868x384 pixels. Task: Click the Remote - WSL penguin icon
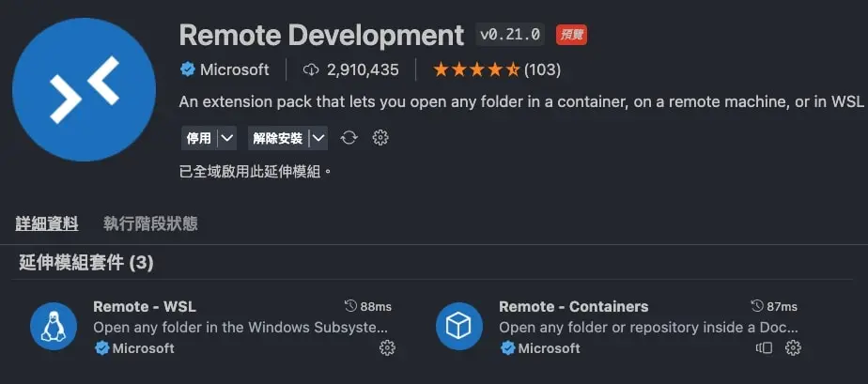point(54,327)
